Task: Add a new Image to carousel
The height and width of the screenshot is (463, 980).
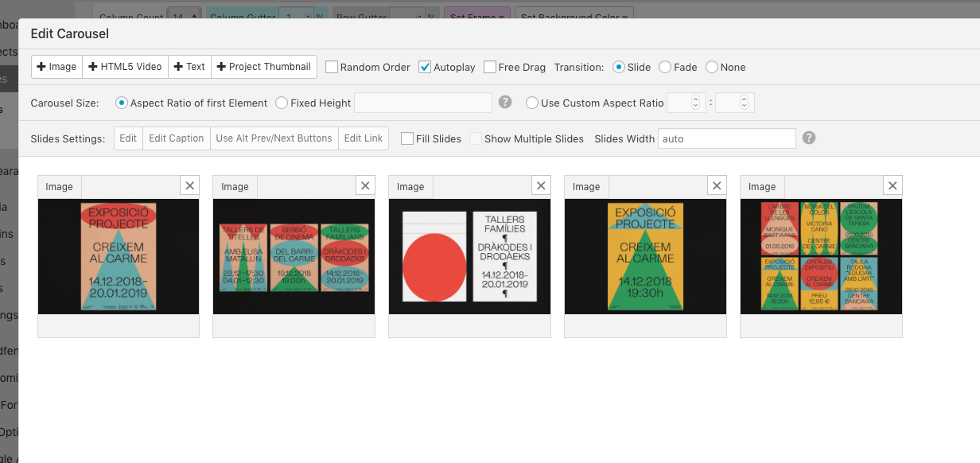Action: pos(57,67)
